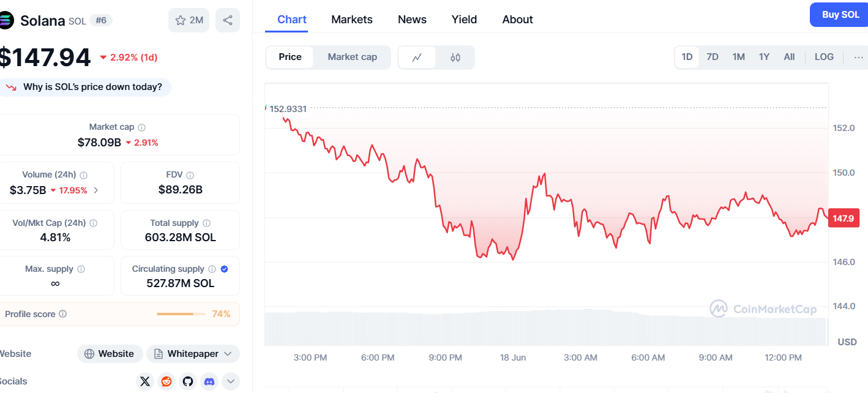Click the USD currency label on chart
The height and width of the screenshot is (393, 868).
pyautogui.click(x=847, y=342)
